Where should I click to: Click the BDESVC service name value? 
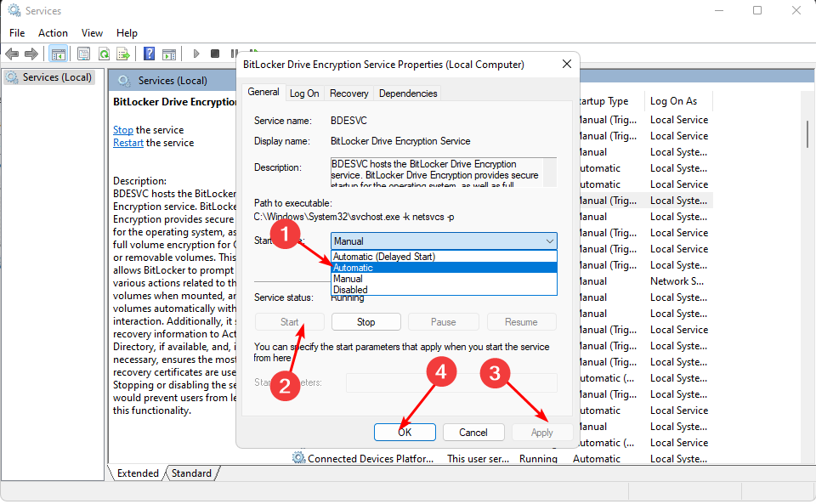click(348, 121)
